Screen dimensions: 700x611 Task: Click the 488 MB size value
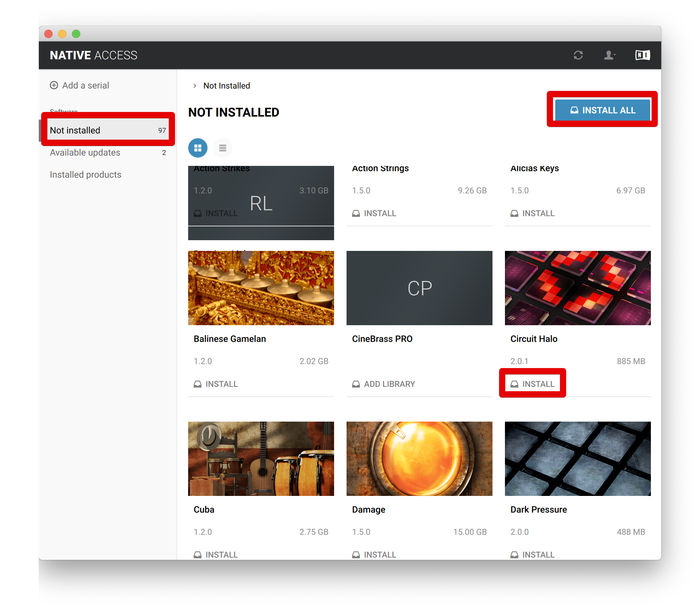click(x=631, y=532)
